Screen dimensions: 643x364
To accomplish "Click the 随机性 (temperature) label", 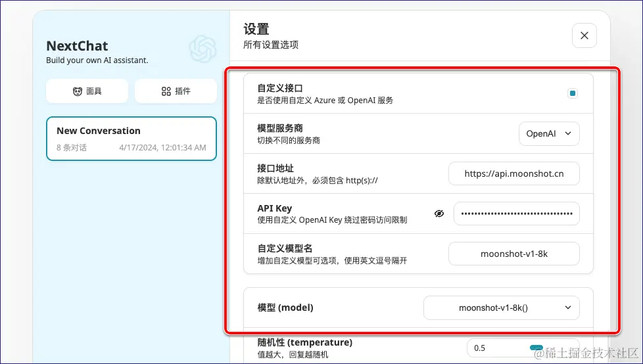I will click(x=304, y=342).
